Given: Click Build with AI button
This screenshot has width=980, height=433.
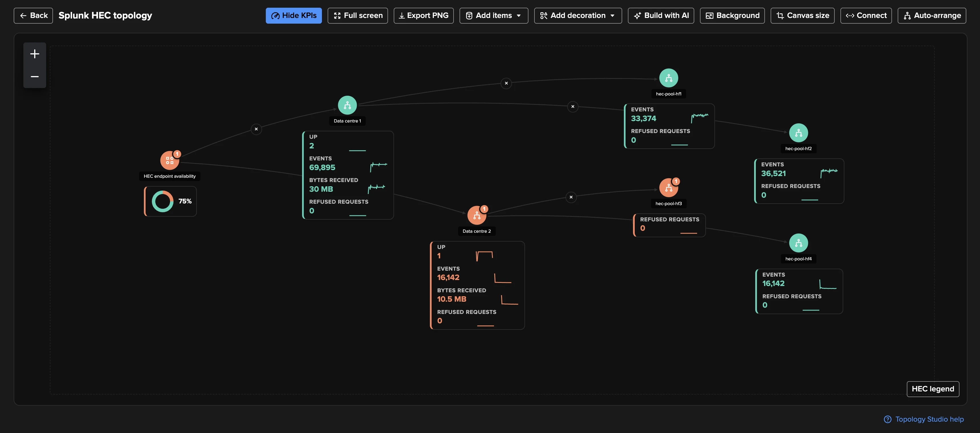Looking at the screenshot, I should pyautogui.click(x=661, y=16).
